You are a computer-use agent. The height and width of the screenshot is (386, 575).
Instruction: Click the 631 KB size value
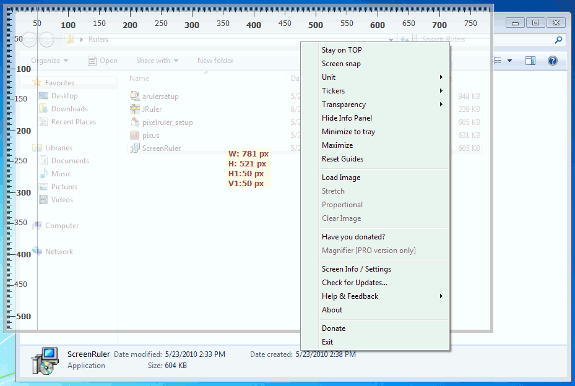(469, 135)
